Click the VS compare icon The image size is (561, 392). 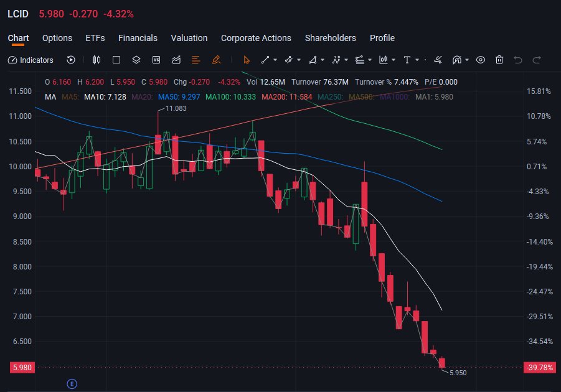point(156,60)
